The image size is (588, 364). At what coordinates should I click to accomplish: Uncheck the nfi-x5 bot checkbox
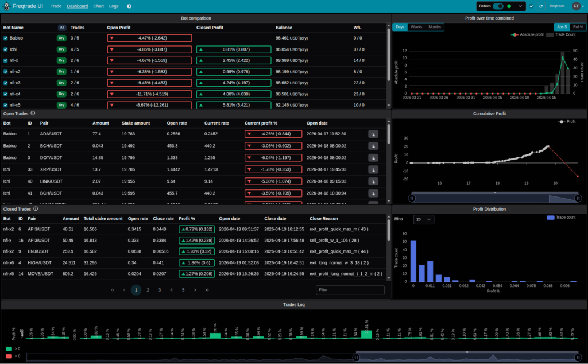pyautogui.click(x=6, y=105)
